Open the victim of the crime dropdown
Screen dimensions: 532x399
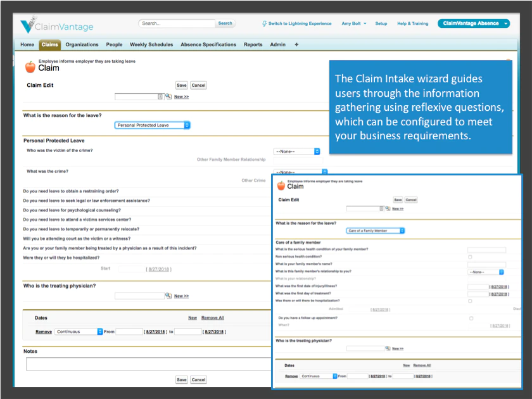296,151
